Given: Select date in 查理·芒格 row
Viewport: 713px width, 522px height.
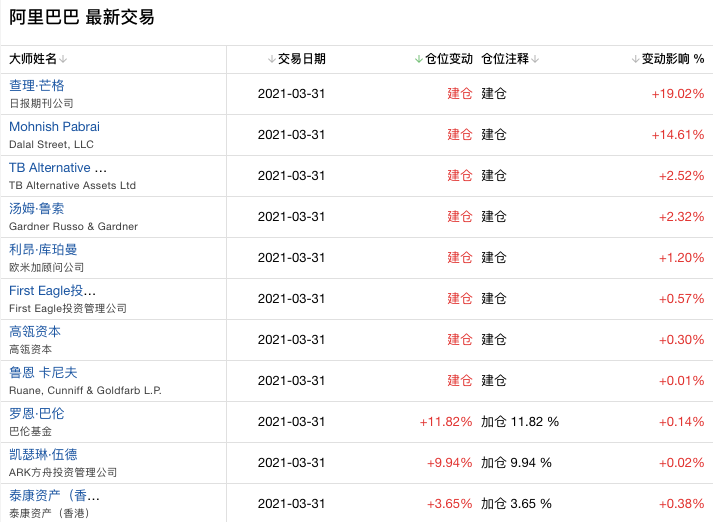Looking at the screenshot, I should coord(291,94).
